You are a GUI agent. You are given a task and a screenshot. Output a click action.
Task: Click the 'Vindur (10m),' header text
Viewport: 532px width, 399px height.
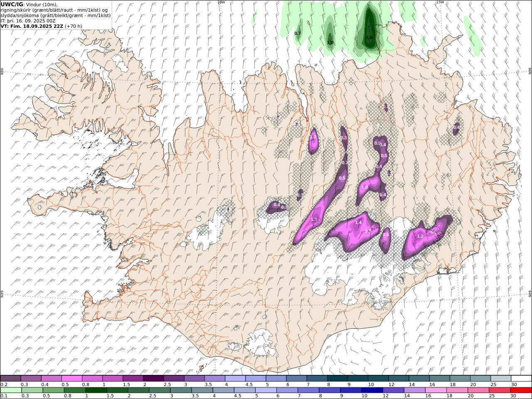[42, 4]
